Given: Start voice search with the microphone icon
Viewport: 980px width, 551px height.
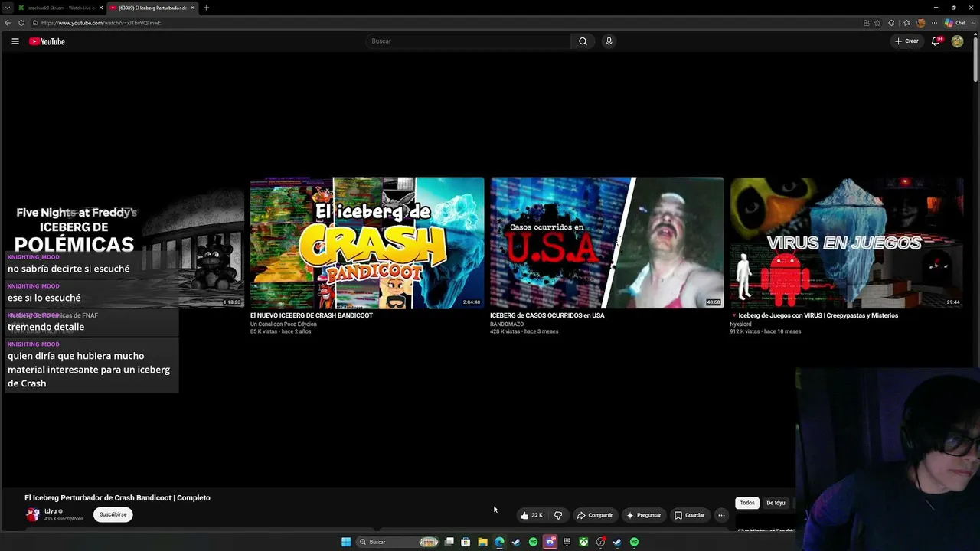Looking at the screenshot, I should (609, 41).
